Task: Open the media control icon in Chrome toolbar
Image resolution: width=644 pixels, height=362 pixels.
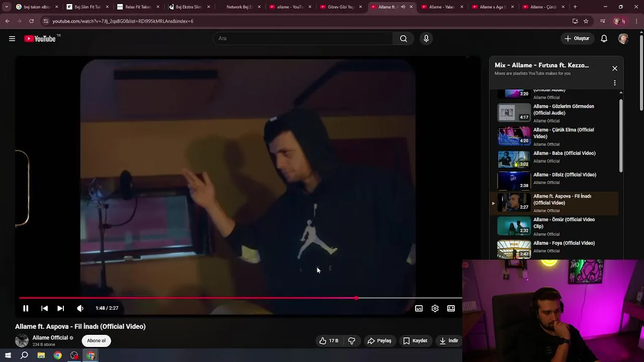Action: [x=603, y=21]
